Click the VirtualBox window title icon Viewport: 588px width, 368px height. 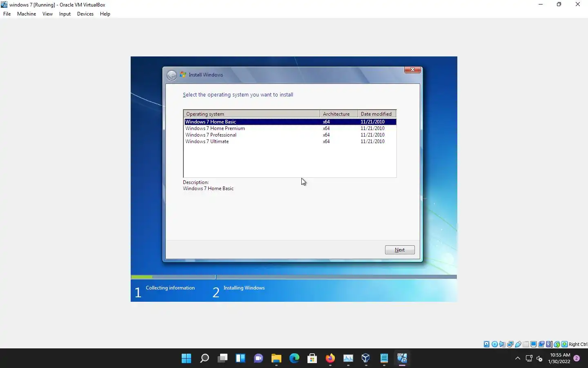click(4, 4)
